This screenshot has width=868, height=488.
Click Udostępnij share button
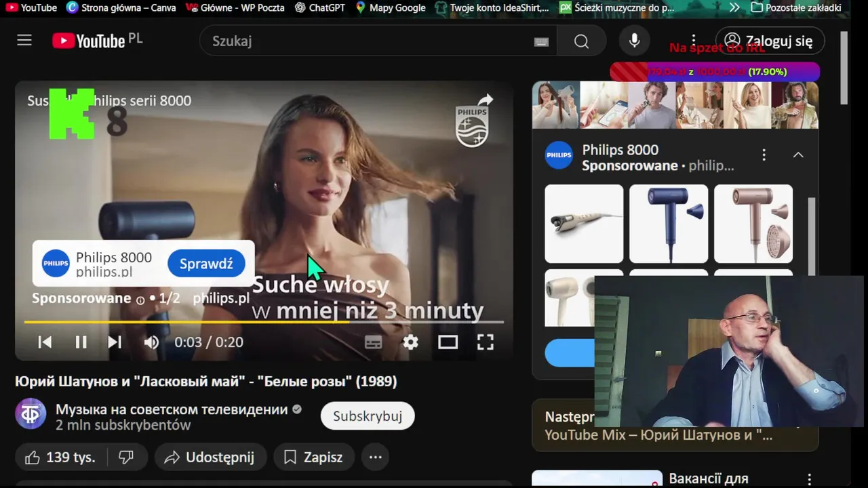pyautogui.click(x=210, y=457)
